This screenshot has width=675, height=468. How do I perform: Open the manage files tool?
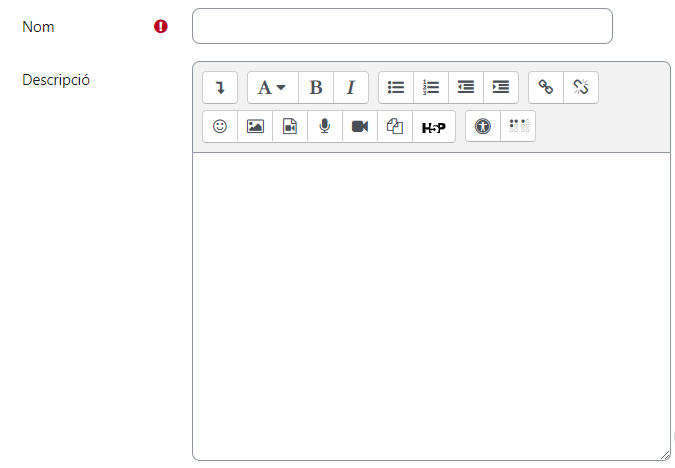click(x=395, y=126)
